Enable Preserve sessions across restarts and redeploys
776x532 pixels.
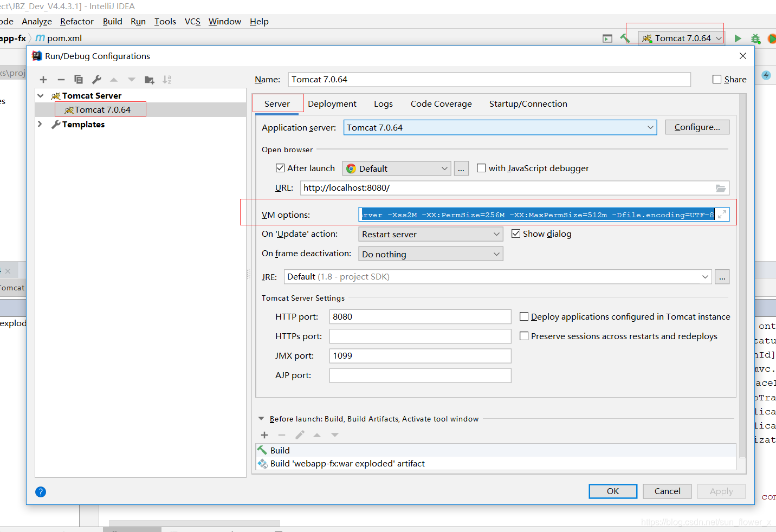pyautogui.click(x=524, y=336)
